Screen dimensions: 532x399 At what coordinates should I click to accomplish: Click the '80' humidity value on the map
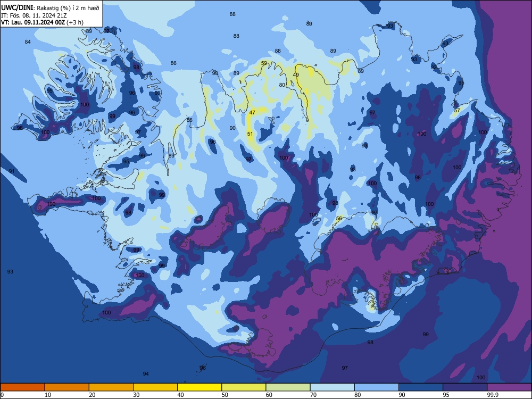[x=282, y=85]
